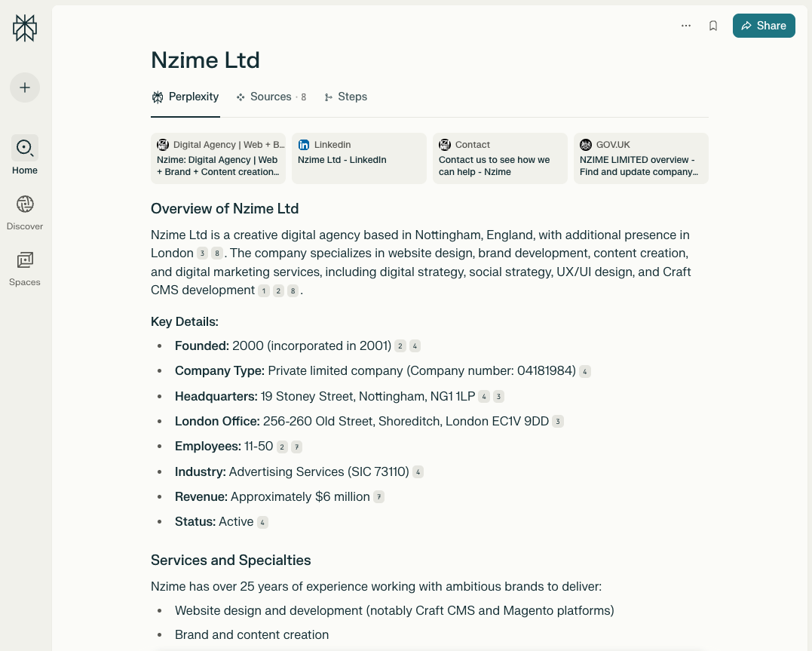Click the GOV.UK crest icon
This screenshot has width=812, height=651.
586,145
